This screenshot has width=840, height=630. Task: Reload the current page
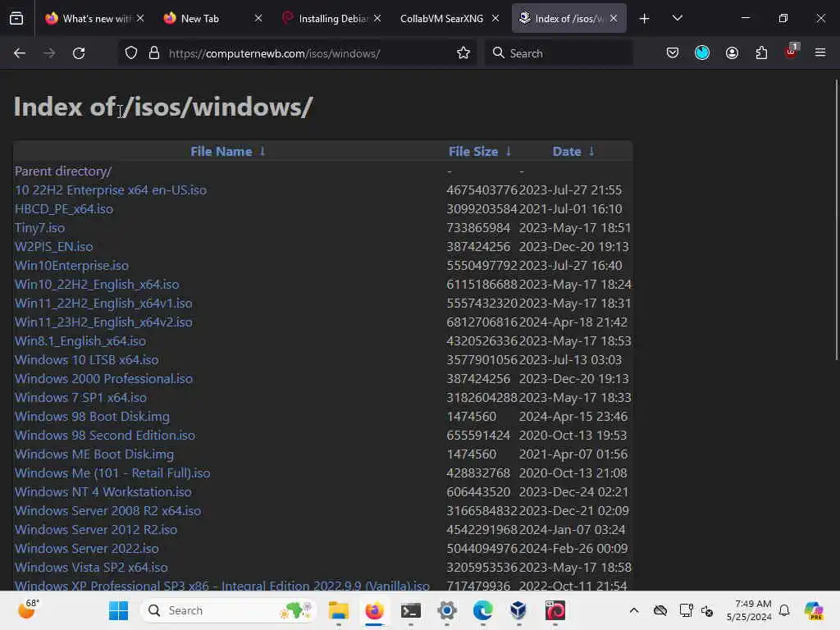(x=79, y=53)
